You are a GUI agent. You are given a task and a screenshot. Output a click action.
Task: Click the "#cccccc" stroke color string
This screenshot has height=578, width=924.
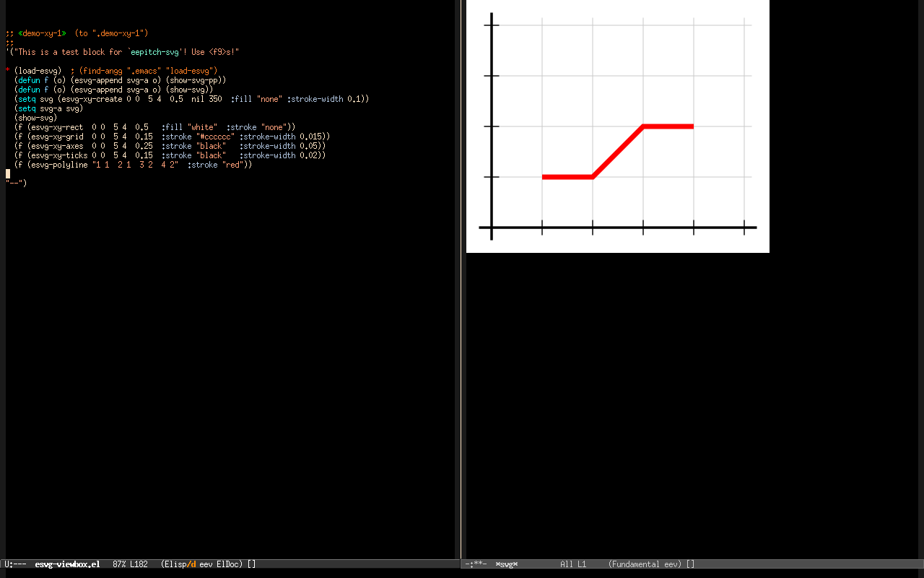click(216, 137)
